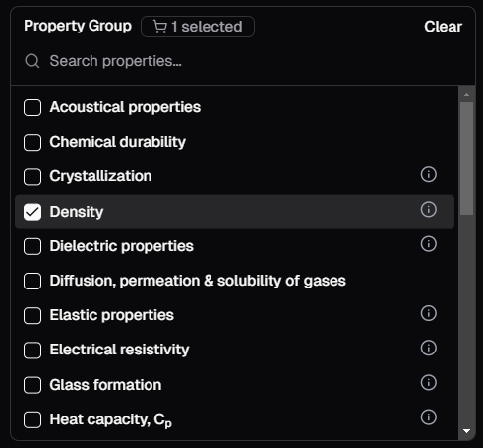The width and height of the screenshot is (483, 448).
Task: Open the 1 selected badge
Action: click(x=198, y=27)
